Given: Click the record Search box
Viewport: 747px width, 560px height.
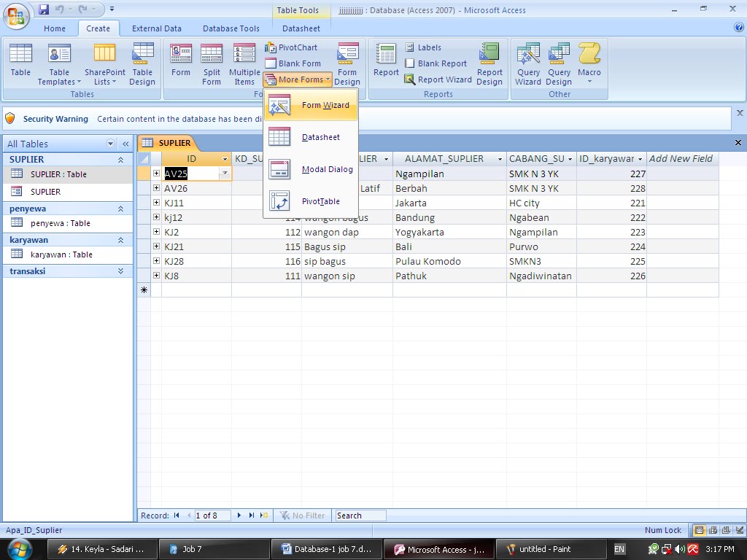Looking at the screenshot, I should (360, 516).
